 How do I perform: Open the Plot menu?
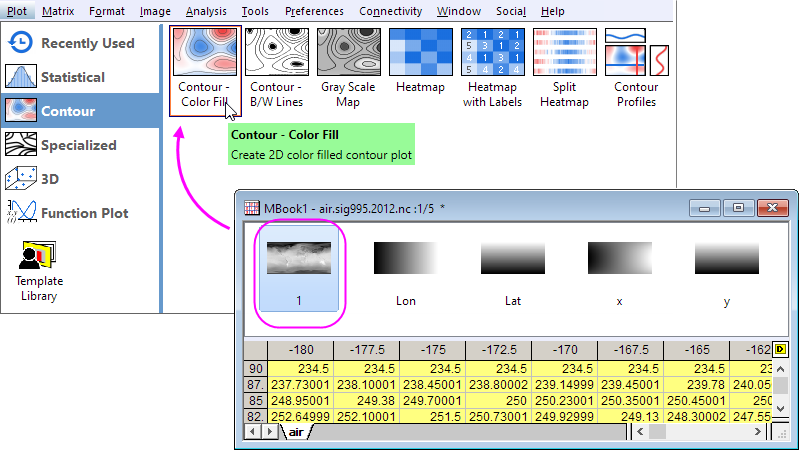(x=17, y=11)
